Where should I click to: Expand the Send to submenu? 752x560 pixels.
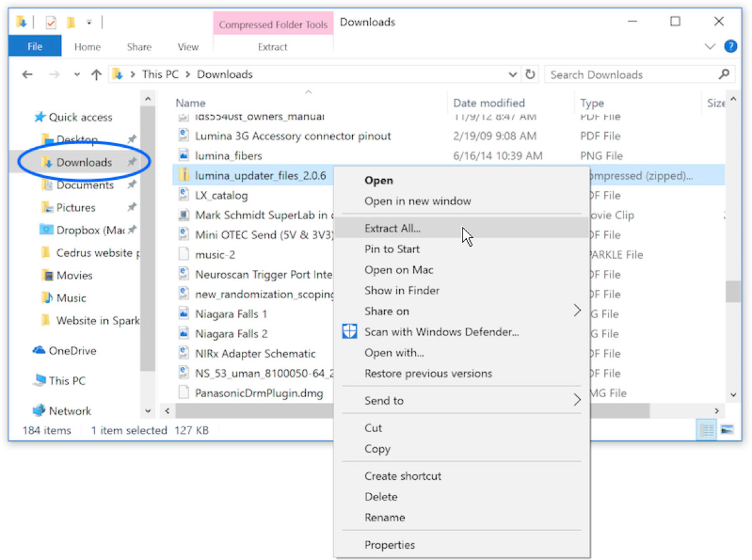click(x=577, y=401)
